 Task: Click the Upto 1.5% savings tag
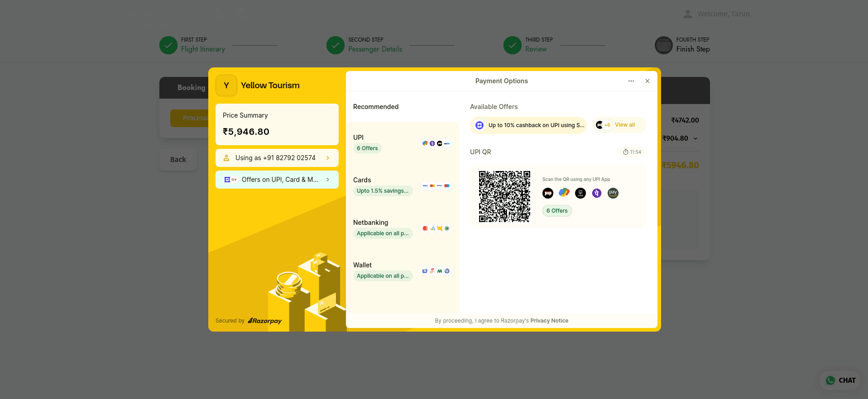pos(383,191)
